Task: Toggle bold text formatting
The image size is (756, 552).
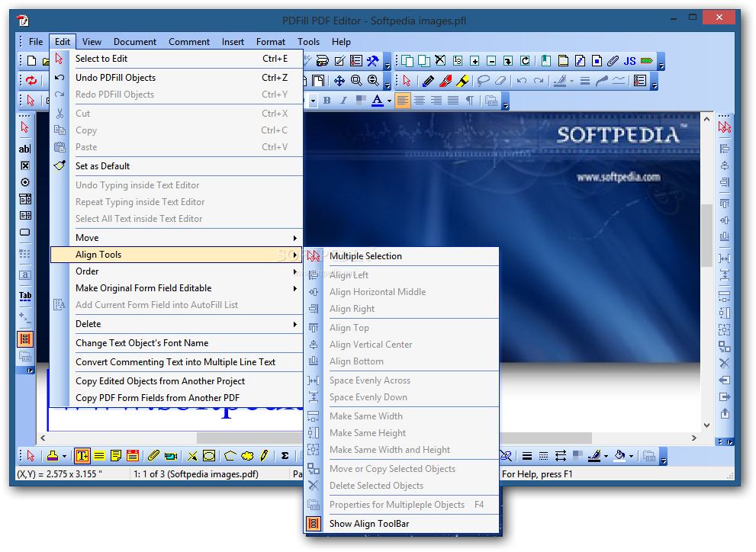Action: [327, 100]
